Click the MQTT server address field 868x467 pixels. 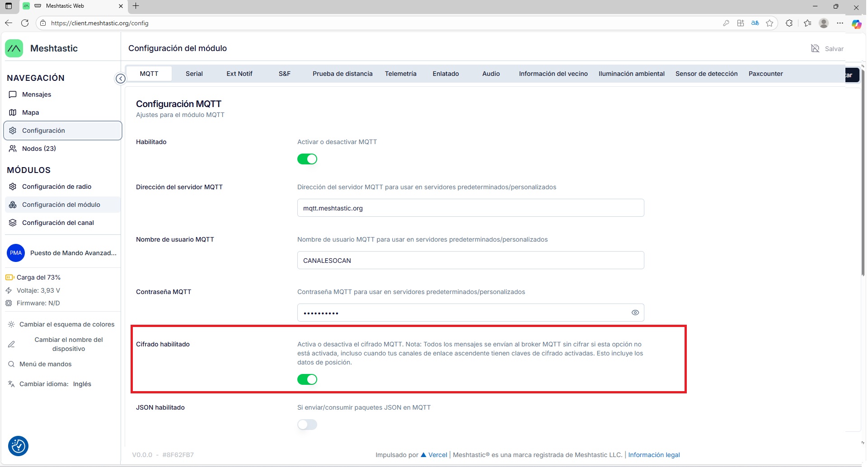coord(470,208)
